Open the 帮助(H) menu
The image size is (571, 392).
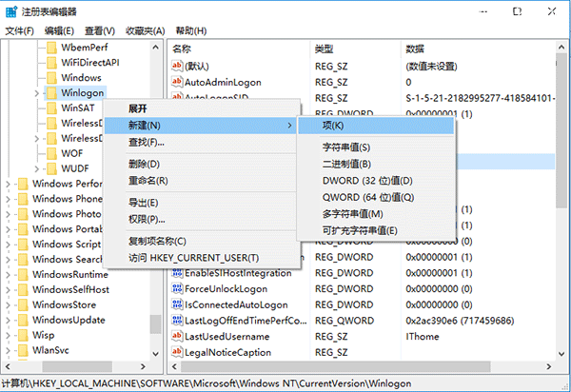point(191,31)
